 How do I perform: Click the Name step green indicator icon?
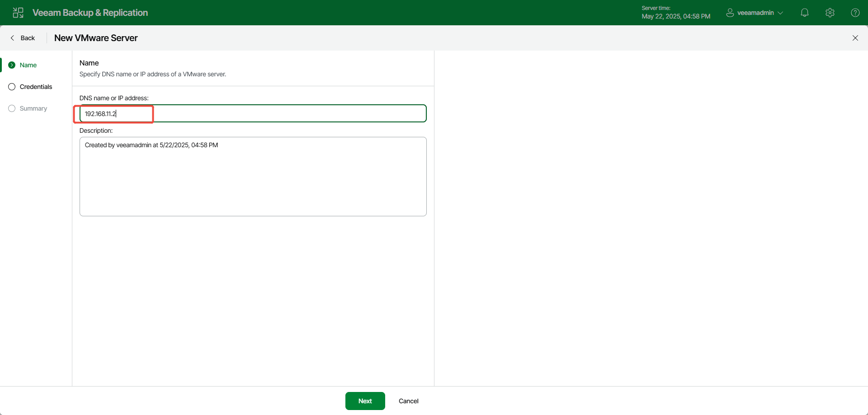pyautogui.click(x=12, y=65)
